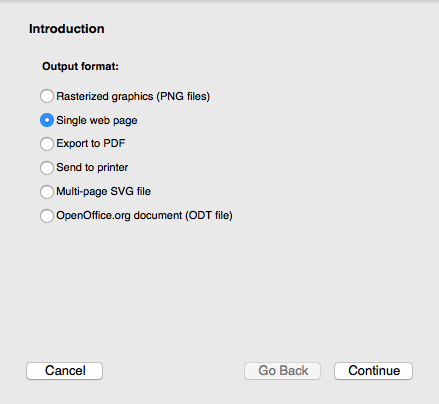Viewport: 439px width, 404px height.
Task: Pick the Multi-page SVG file radio button
Action: (x=47, y=192)
